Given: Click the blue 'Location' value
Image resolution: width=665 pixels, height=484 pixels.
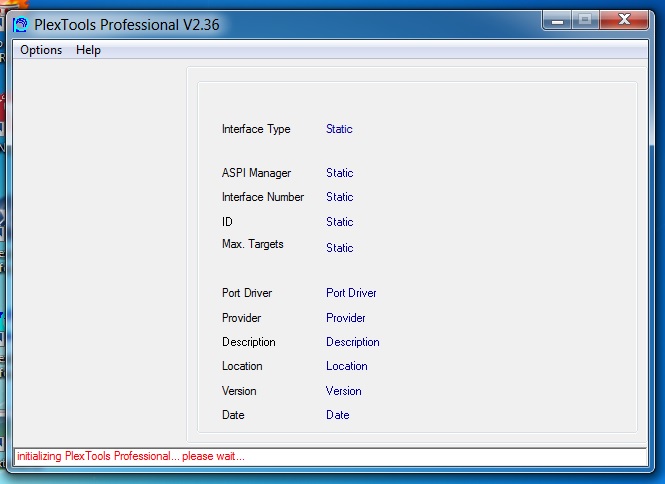Looking at the screenshot, I should coord(346,366).
